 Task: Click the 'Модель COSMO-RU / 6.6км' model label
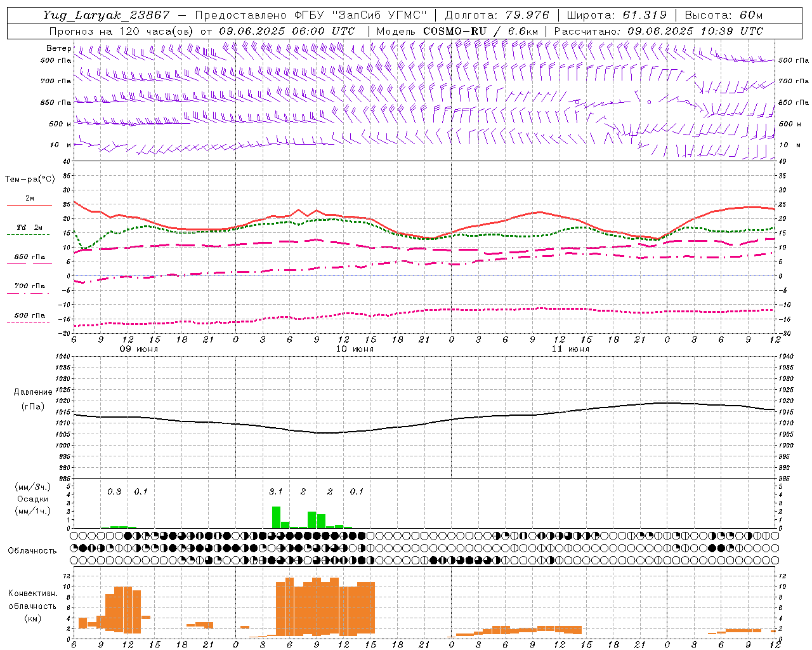457,31
